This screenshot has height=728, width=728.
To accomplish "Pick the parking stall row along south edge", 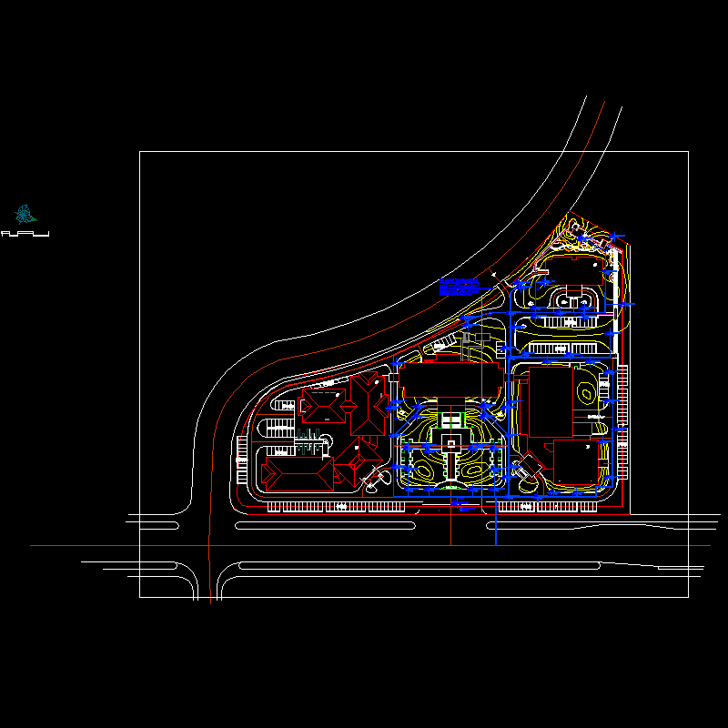I will pos(337,506).
